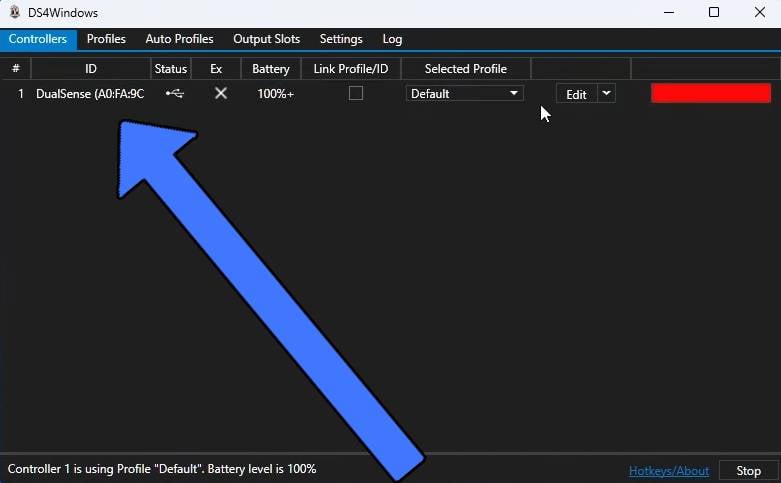The width and height of the screenshot is (781, 483).
Task: Select the DualSense (A0:FA:9C controller ID
Action: coord(90,94)
